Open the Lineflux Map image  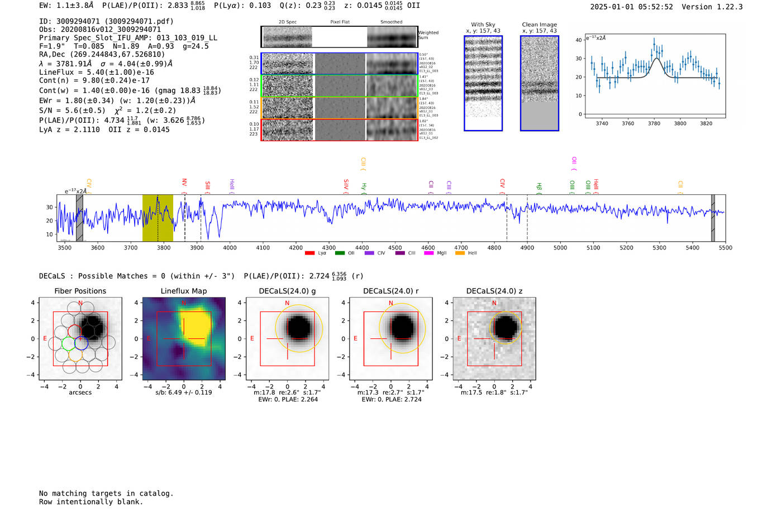(x=184, y=339)
